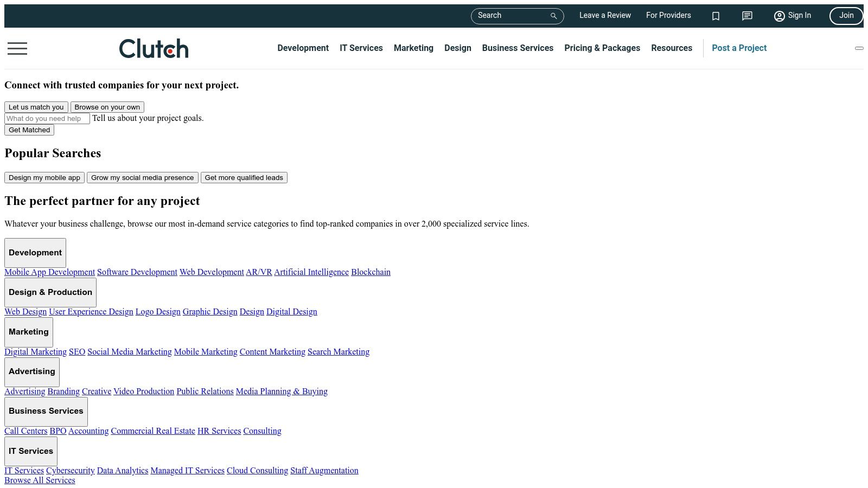
Task: Open the Digital Design link
Action: 292,312
